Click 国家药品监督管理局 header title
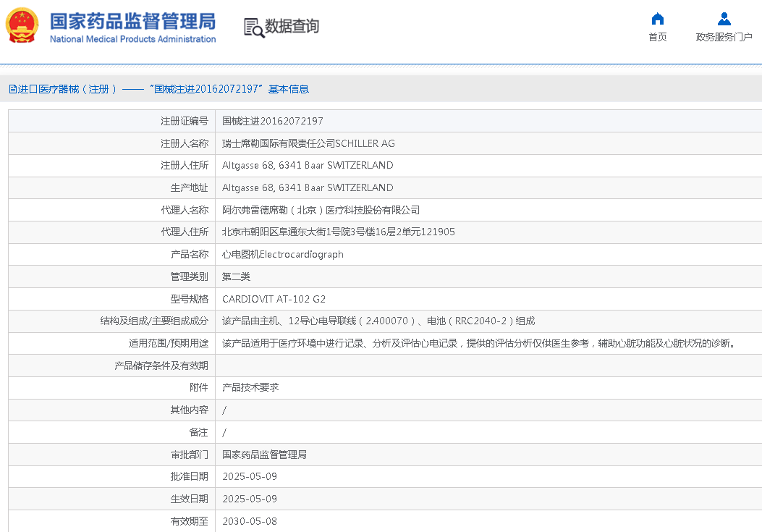This screenshot has width=762, height=532. click(132, 22)
